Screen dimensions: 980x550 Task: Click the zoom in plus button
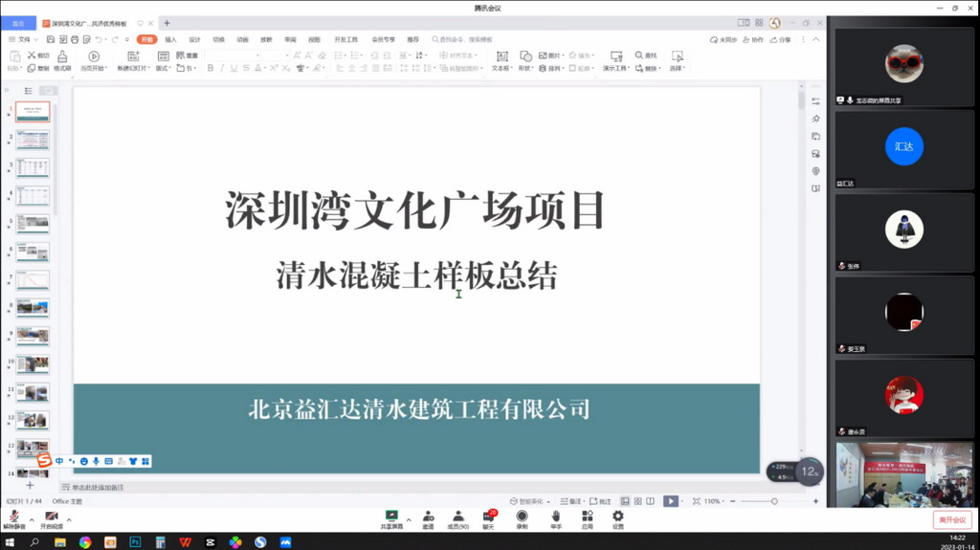pyautogui.click(x=815, y=501)
